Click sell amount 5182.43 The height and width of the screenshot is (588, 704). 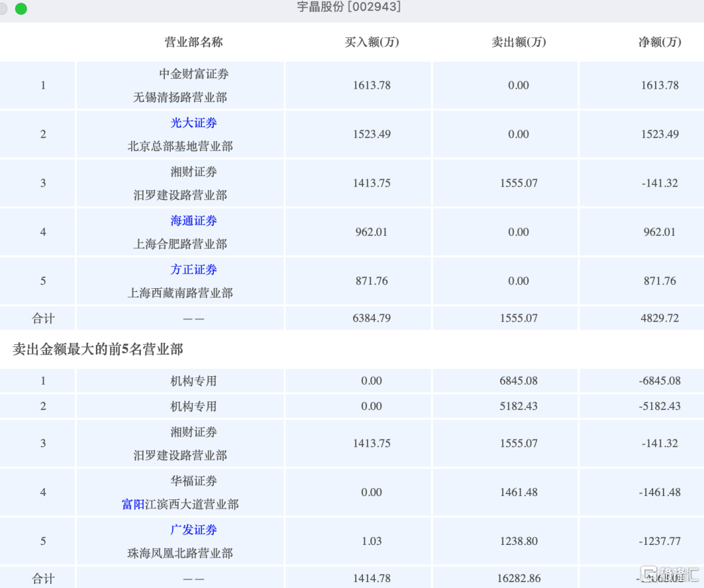click(x=519, y=406)
